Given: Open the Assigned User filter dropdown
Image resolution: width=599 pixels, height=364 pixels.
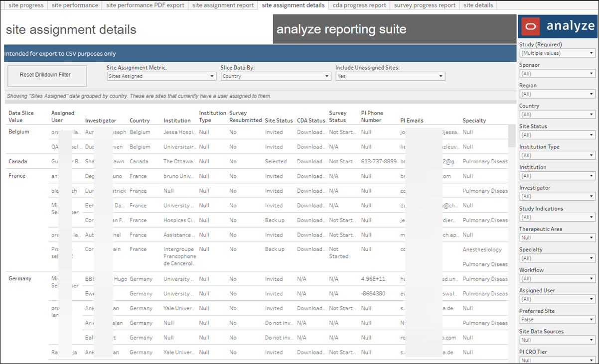Looking at the screenshot, I should [x=557, y=299].
